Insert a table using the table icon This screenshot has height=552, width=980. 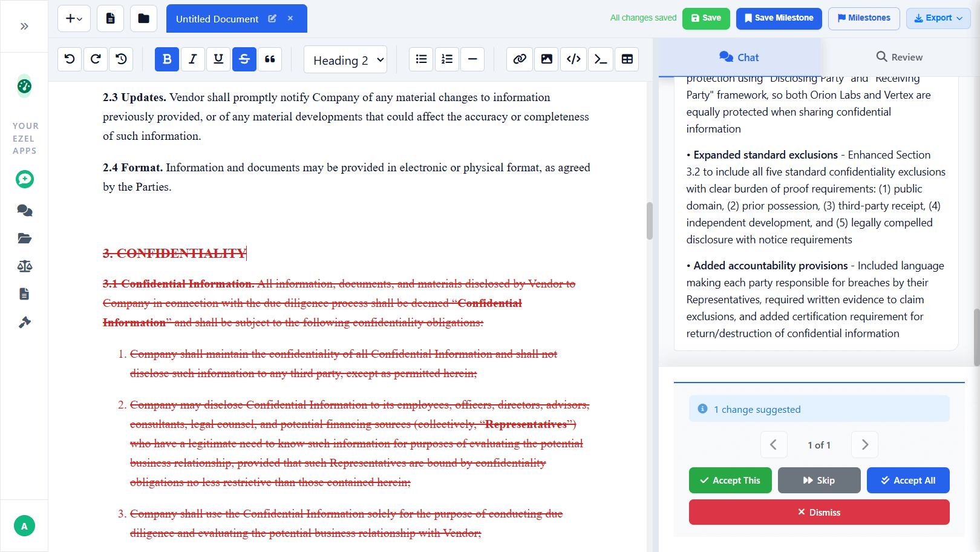point(627,59)
